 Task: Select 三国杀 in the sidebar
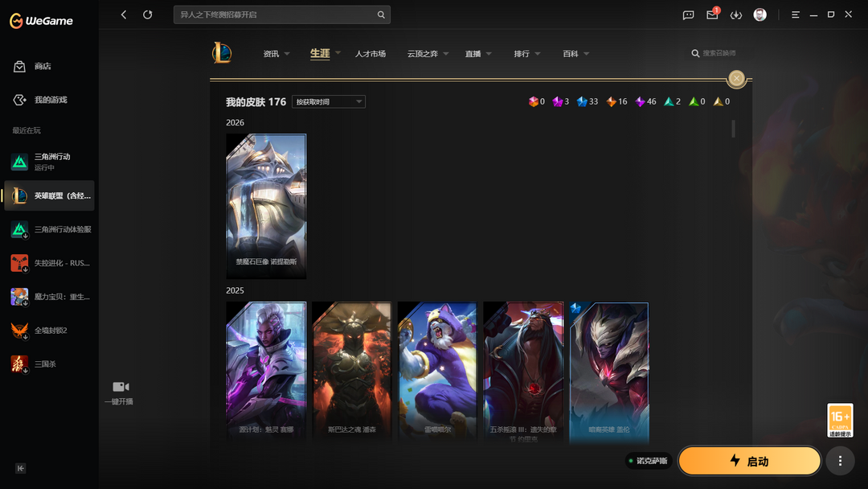point(49,364)
